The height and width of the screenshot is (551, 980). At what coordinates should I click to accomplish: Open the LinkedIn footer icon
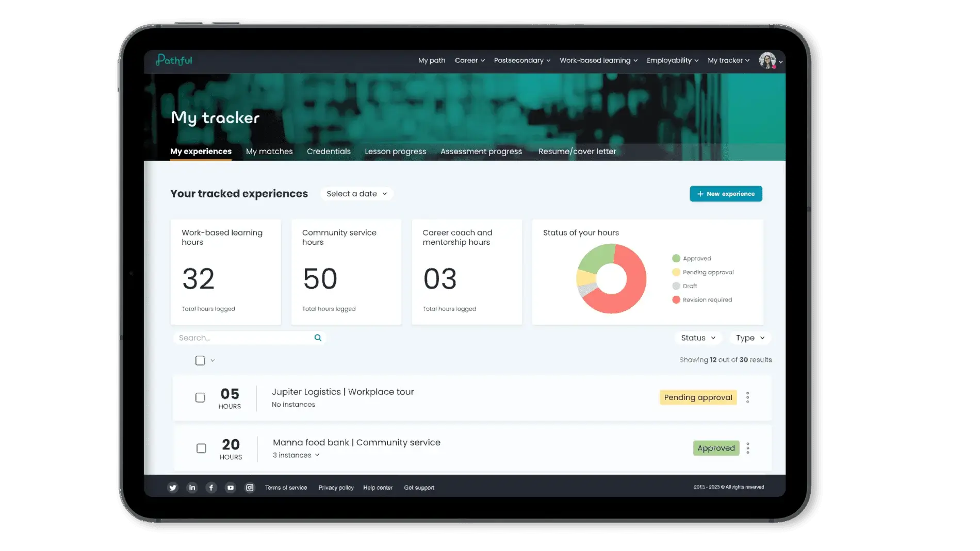(x=192, y=488)
